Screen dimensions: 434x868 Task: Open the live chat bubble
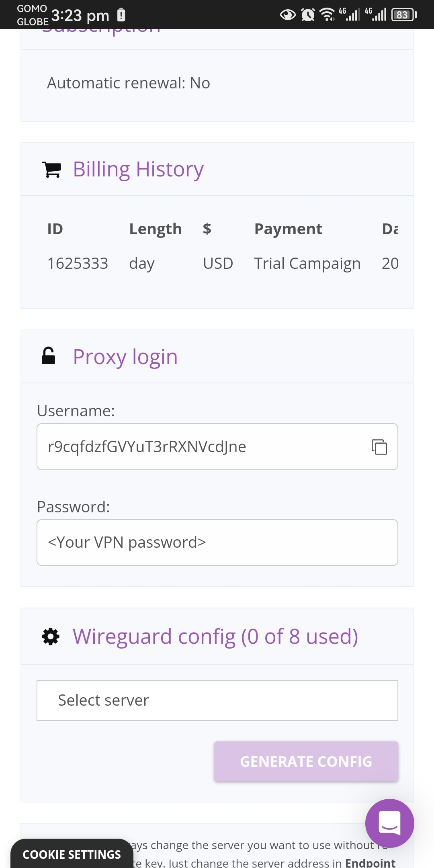(389, 823)
